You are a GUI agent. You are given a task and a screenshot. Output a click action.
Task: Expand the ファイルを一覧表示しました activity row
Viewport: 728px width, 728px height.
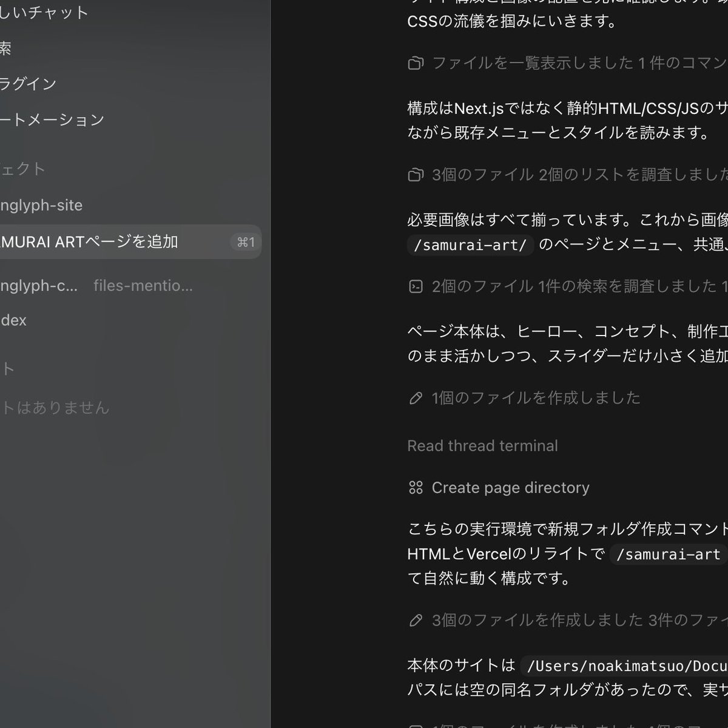[x=568, y=63]
